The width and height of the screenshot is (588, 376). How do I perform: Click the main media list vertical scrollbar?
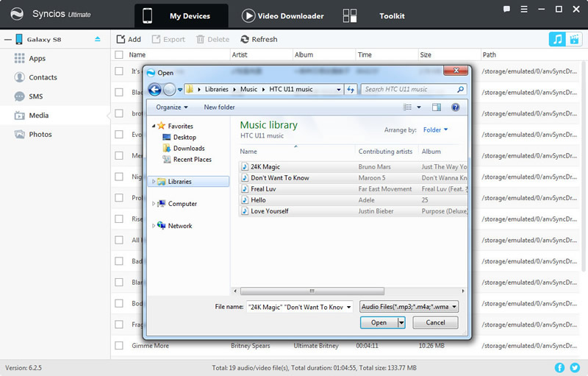584,165
